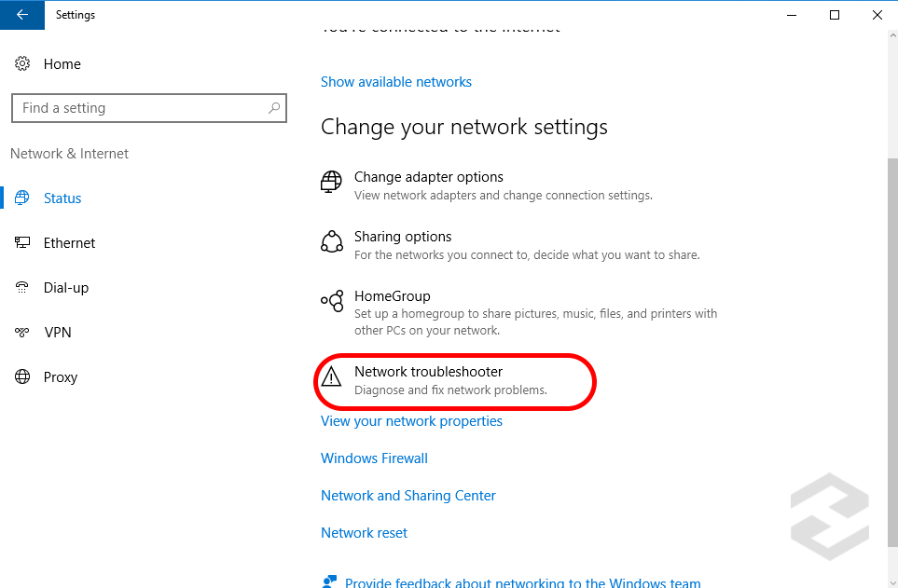Screen dimensions: 898x588
Task: Click the Sharing options icon
Action: 331,242
